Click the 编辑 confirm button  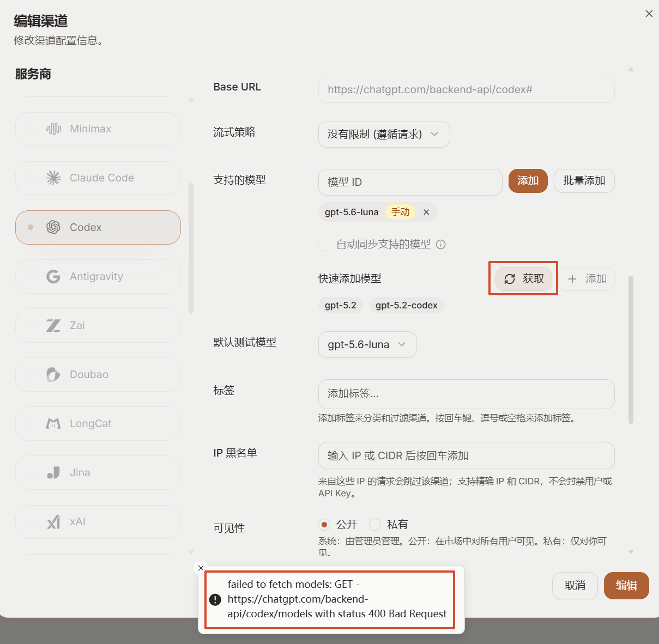(626, 586)
